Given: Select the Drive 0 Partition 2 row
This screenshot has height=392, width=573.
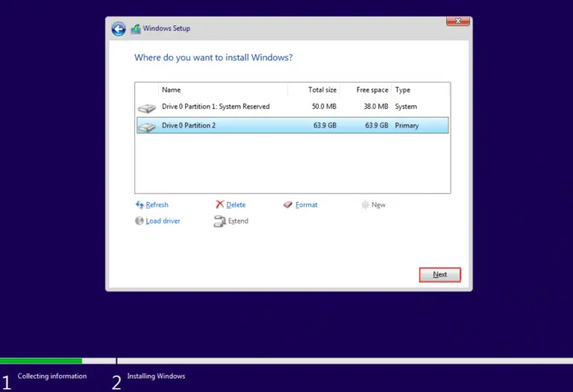Looking at the screenshot, I should [x=292, y=125].
